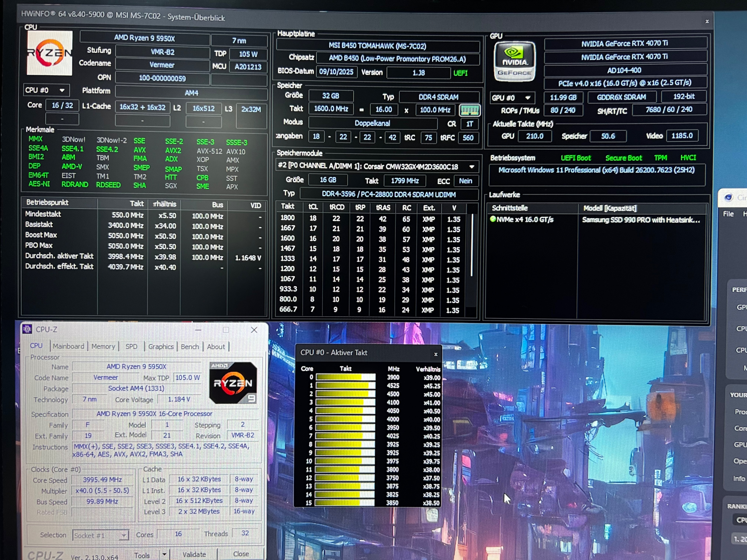Click the Cinebench icon at right edge
Viewport: 747px width, 560px height.
point(729,198)
